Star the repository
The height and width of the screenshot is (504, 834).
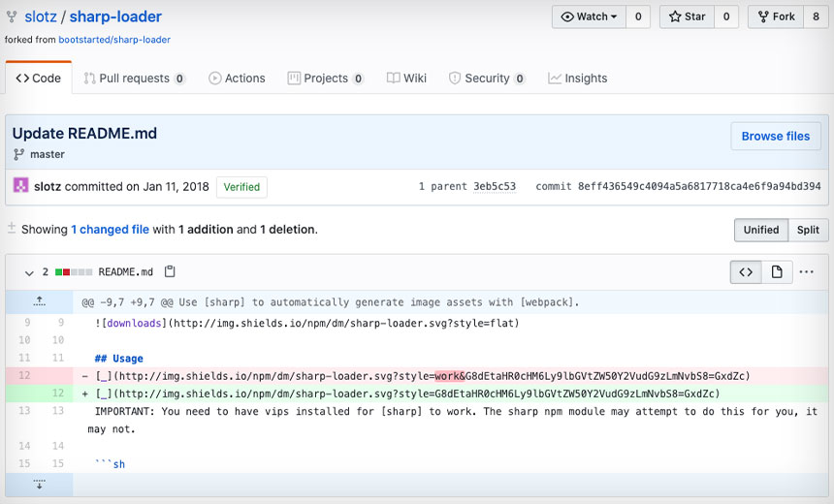click(x=688, y=16)
